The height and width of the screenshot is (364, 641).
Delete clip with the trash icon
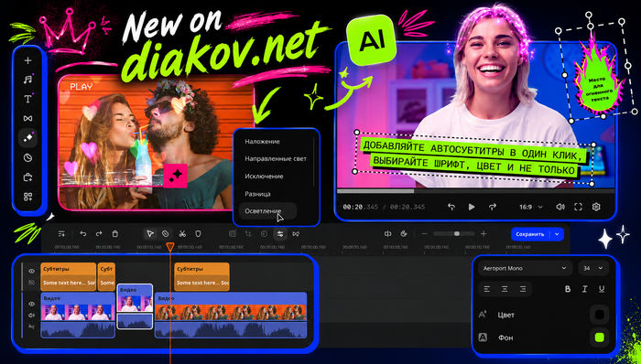coord(114,234)
